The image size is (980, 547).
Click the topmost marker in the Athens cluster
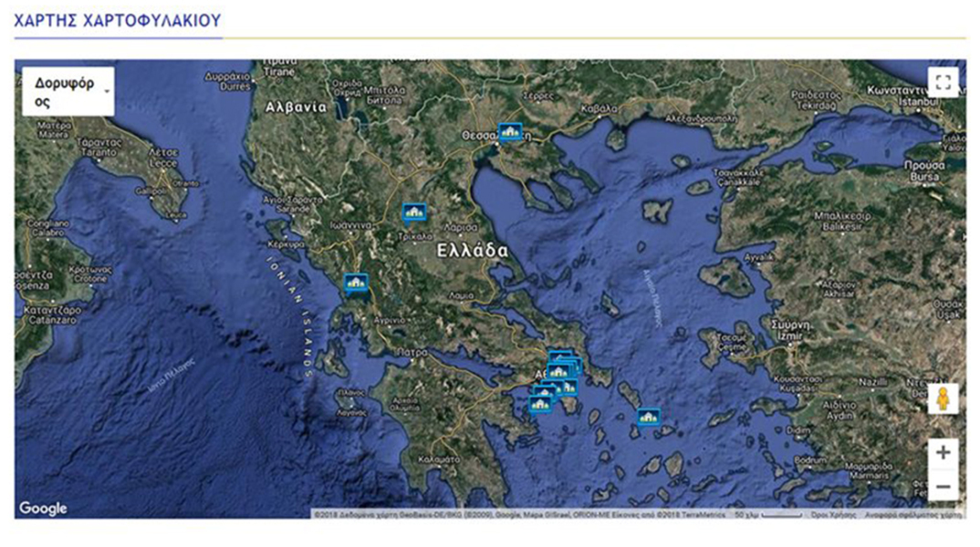coord(559,356)
